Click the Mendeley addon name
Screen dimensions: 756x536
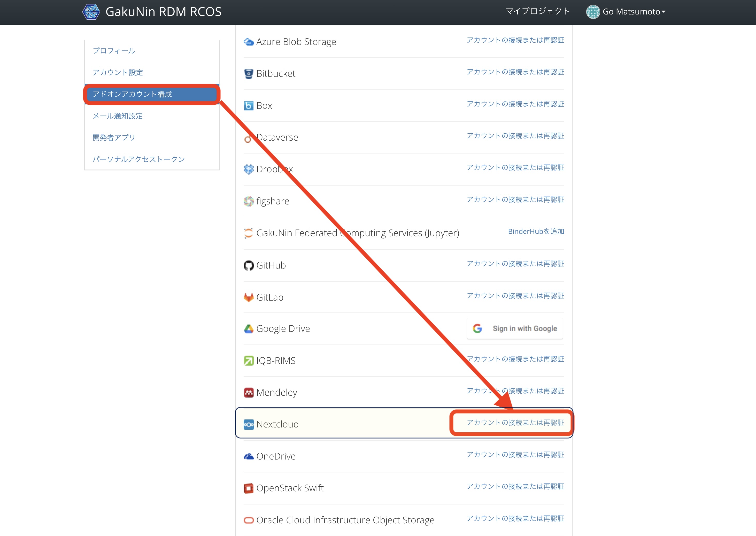click(x=277, y=392)
